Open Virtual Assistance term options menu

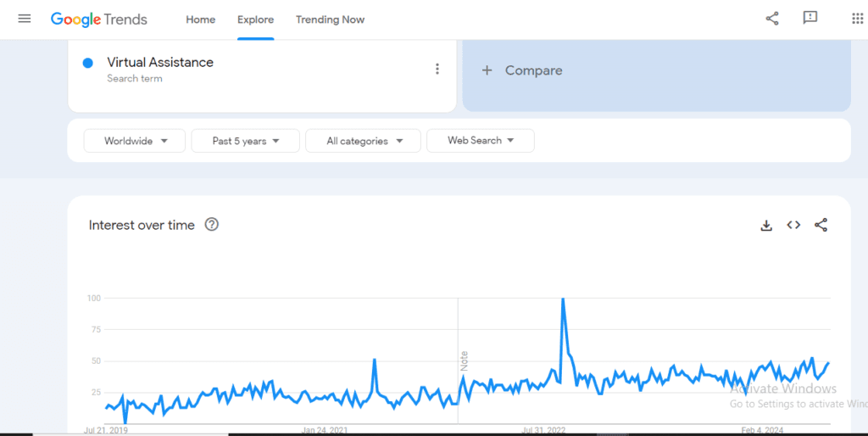tap(437, 70)
